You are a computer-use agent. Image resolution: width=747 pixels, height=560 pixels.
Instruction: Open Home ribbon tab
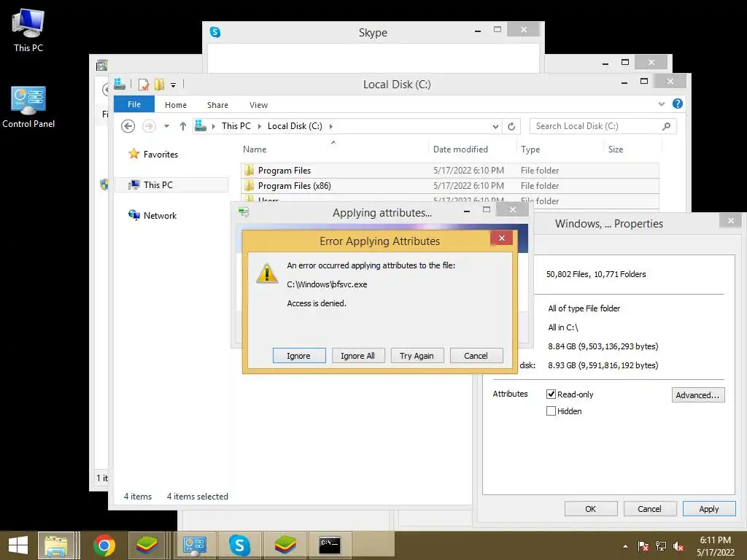pyautogui.click(x=175, y=105)
